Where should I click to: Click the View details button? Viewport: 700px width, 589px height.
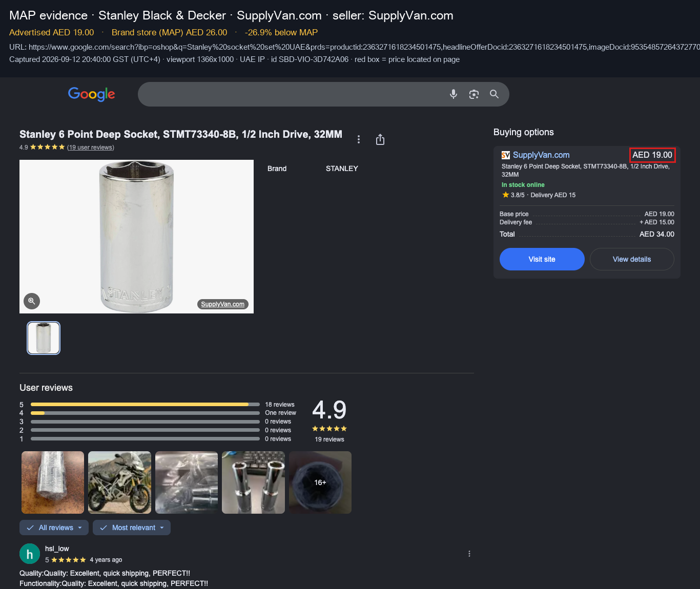click(x=632, y=259)
